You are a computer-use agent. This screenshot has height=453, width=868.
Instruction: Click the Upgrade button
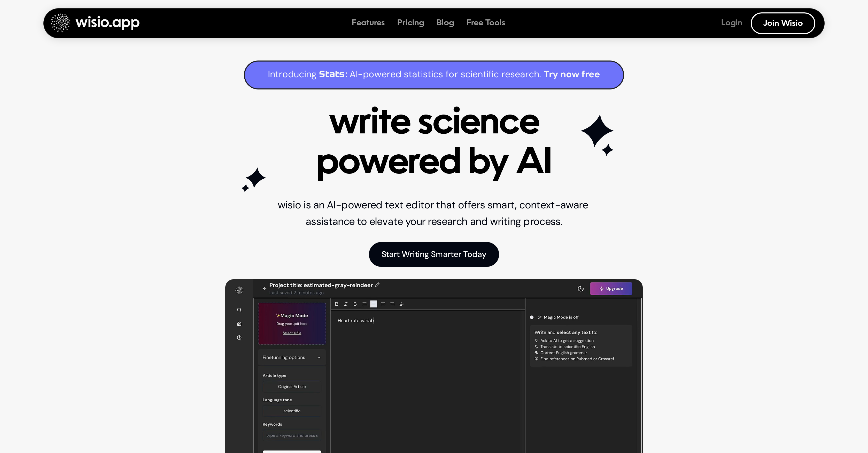pyautogui.click(x=610, y=289)
